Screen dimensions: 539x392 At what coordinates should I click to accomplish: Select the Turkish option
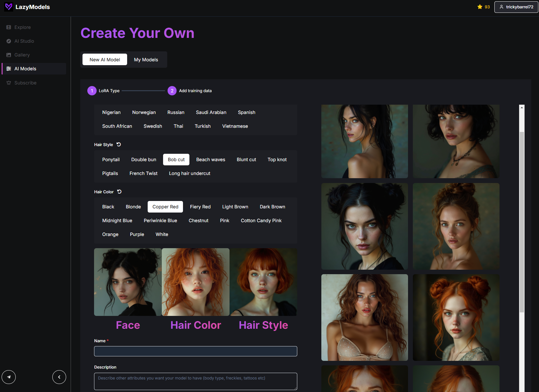(203, 126)
